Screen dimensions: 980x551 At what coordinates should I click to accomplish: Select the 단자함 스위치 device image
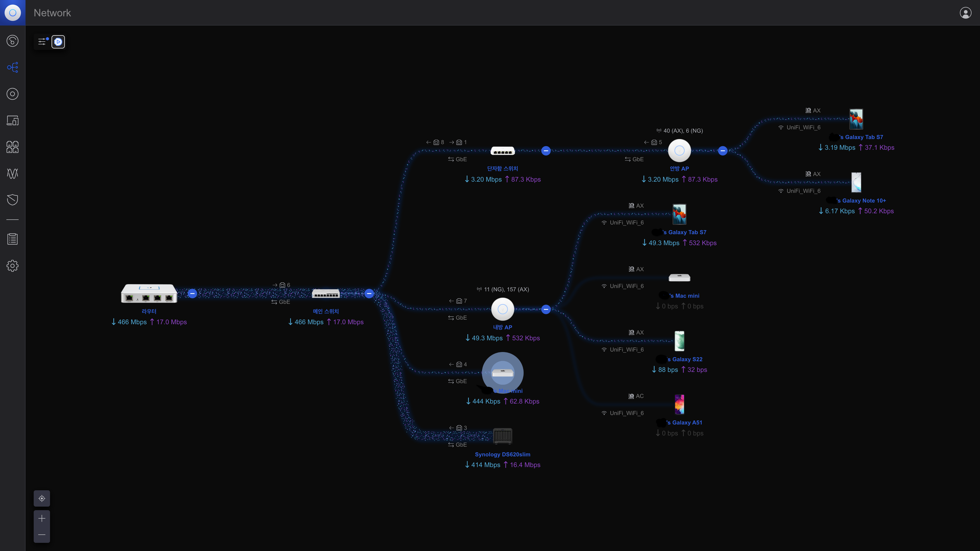click(503, 151)
